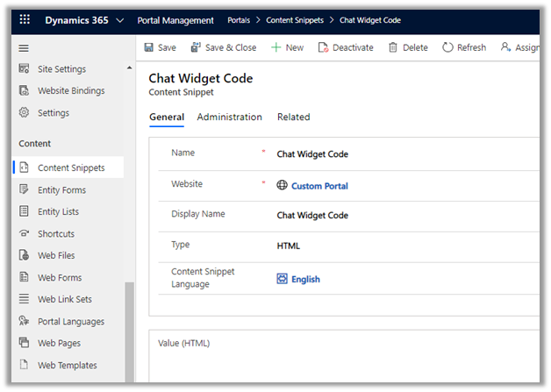The image size is (551, 392).
Task: Click the Name field value
Action: (312, 154)
